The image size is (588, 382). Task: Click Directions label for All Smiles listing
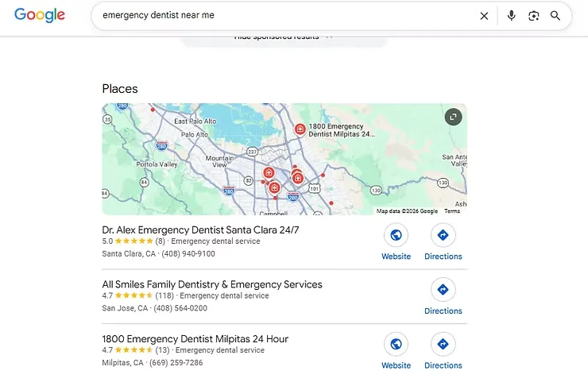tap(443, 311)
